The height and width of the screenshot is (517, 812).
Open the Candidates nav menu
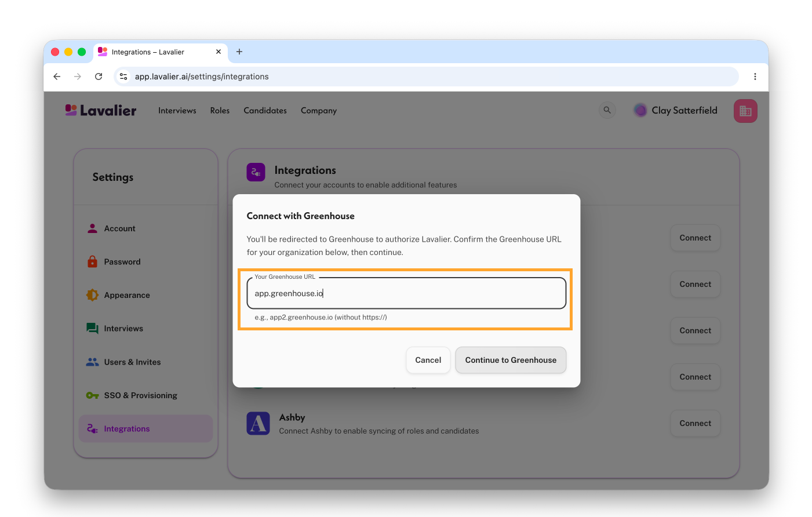[x=265, y=111]
